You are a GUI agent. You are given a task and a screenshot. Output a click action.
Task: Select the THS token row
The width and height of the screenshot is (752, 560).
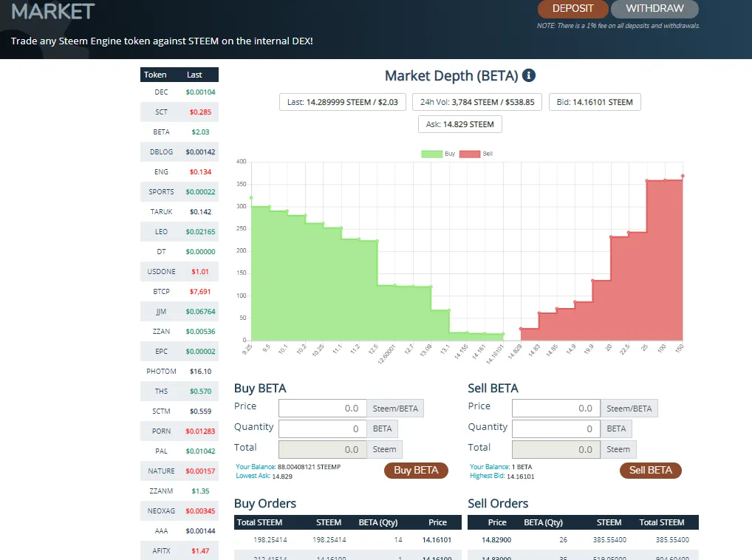[180, 392]
